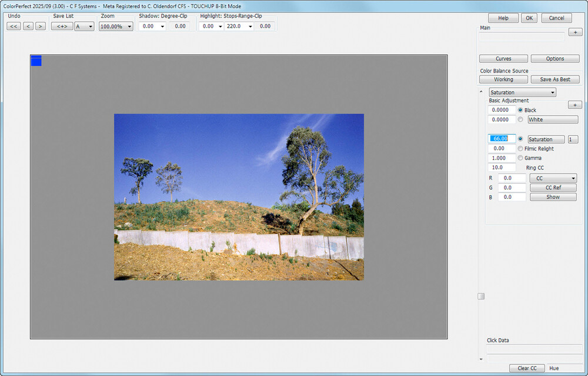Click the Save List <+> button

[62, 26]
